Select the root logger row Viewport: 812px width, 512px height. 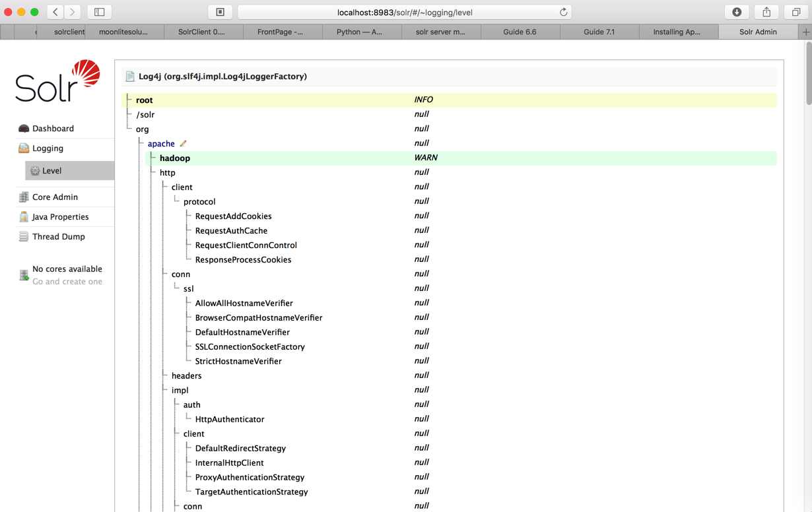(450, 100)
